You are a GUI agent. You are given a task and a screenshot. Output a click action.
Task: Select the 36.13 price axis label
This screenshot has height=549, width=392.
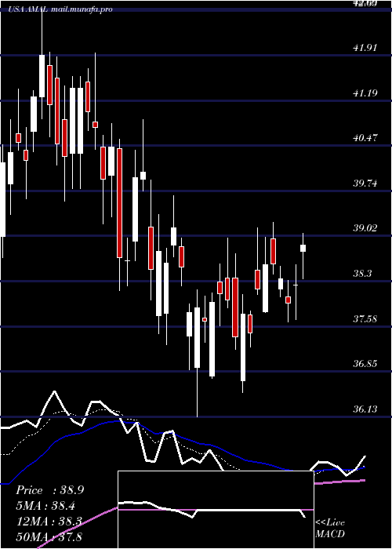point(365,409)
